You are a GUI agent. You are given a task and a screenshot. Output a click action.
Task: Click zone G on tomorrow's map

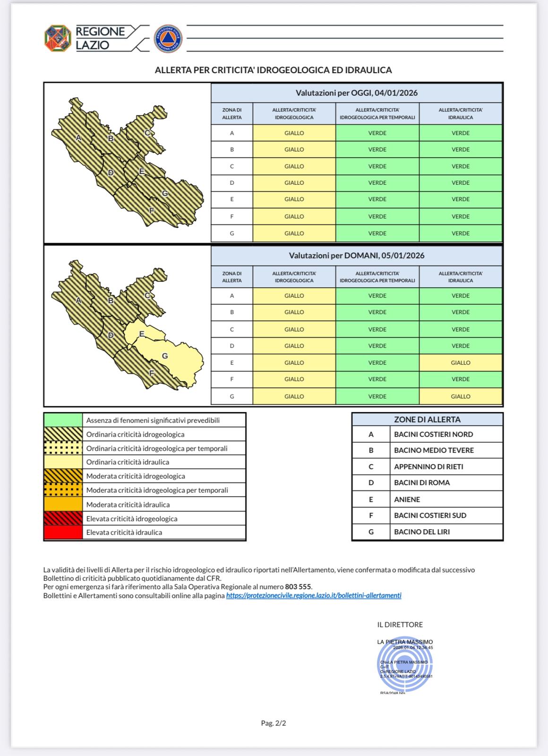pyautogui.click(x=165, y=356)
